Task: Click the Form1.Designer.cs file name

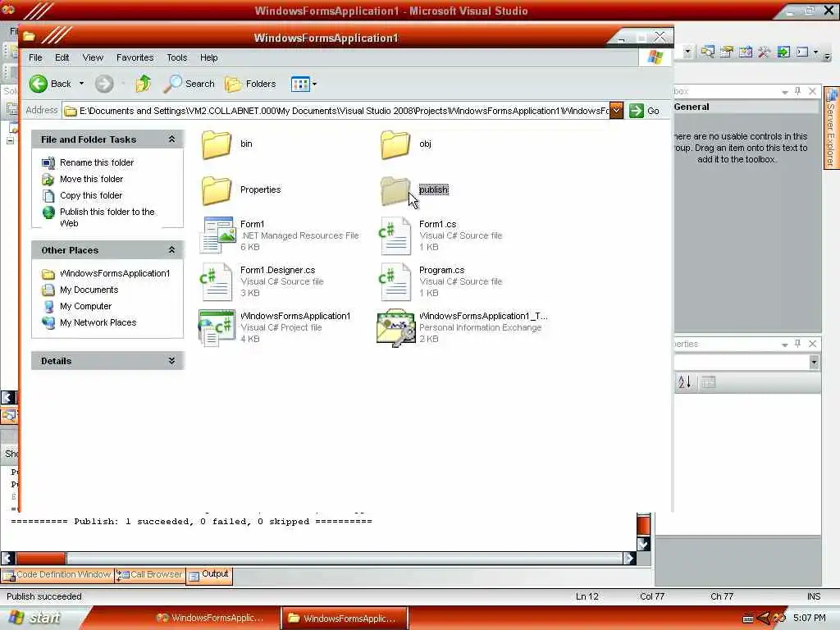Action: pos(277,270)
